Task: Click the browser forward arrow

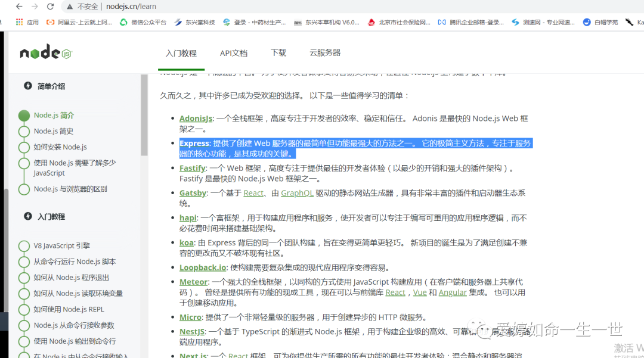Action: tap(35, 7)
